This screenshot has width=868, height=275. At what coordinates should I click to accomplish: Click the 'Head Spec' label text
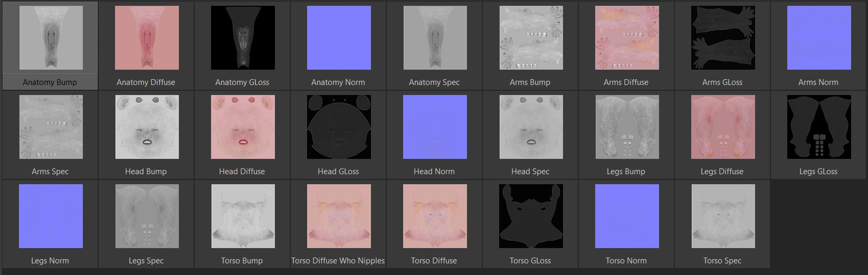coord(530,172)
